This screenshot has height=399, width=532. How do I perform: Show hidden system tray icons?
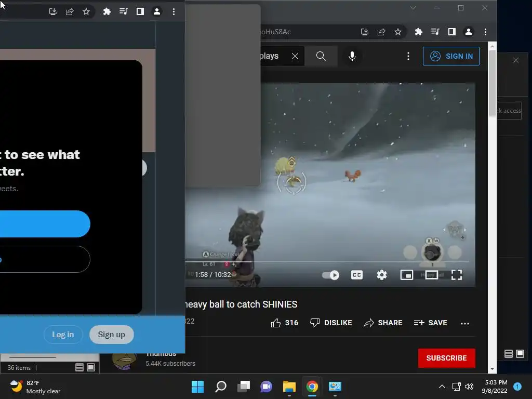[x=442, y=387]
